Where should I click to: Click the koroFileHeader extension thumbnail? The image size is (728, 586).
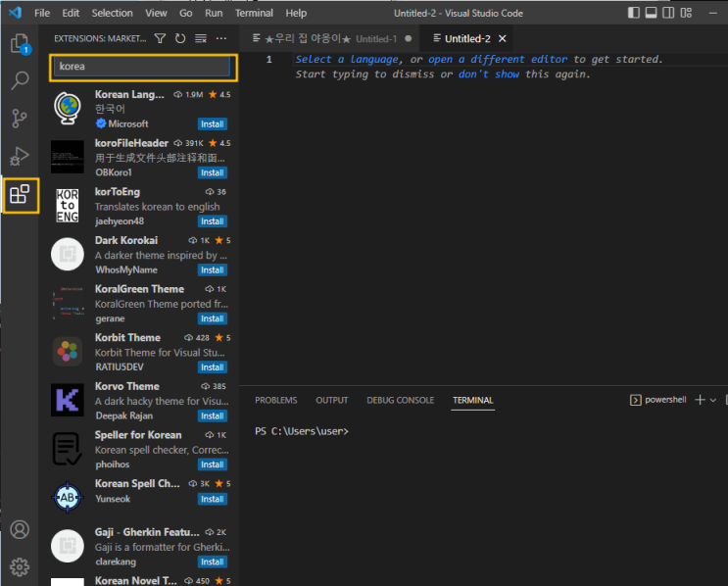68,157
